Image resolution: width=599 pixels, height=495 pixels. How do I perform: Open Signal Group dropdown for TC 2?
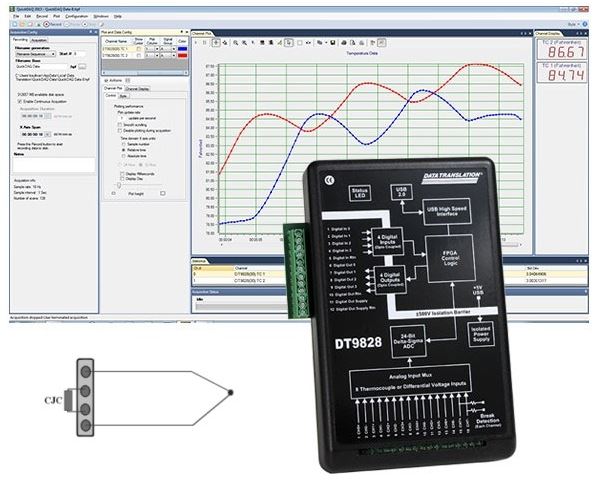pos(173,56)
